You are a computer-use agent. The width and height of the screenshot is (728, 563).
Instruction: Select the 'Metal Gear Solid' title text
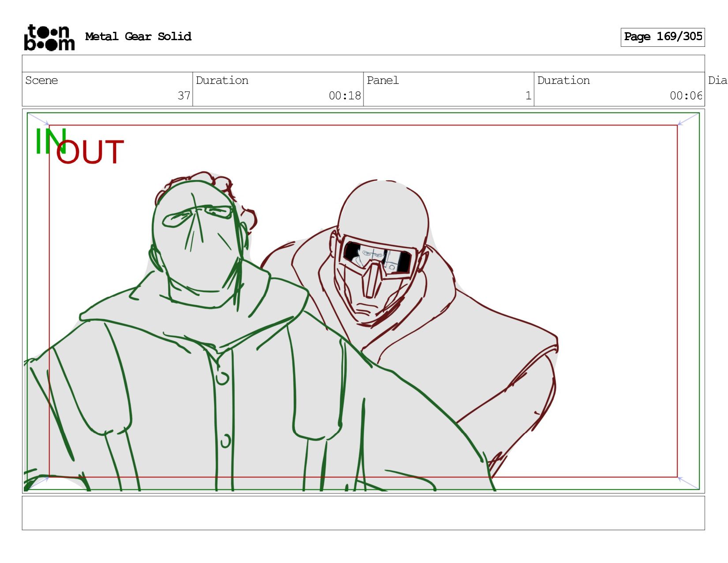coord(138,36)
